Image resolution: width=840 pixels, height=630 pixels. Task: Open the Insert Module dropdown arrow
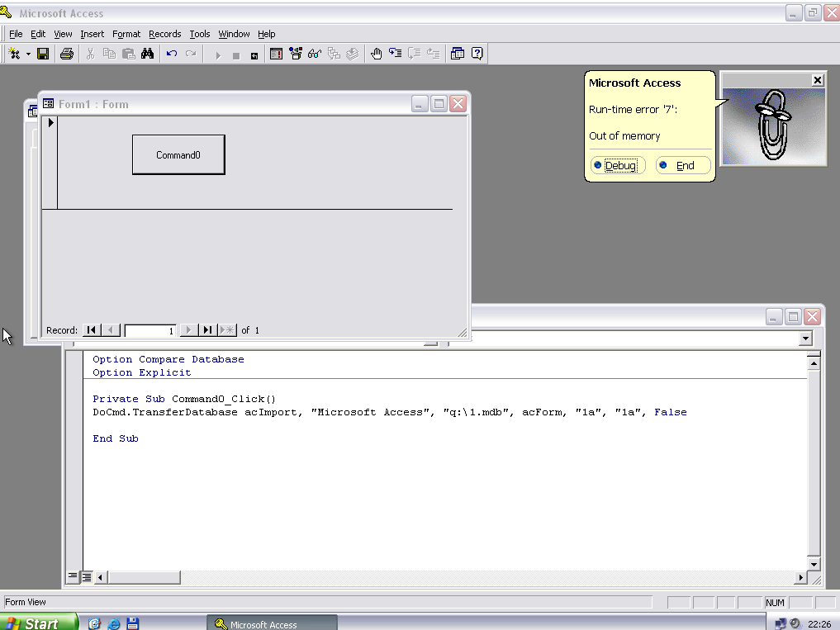pyautogui.click(x=28, y=54)
